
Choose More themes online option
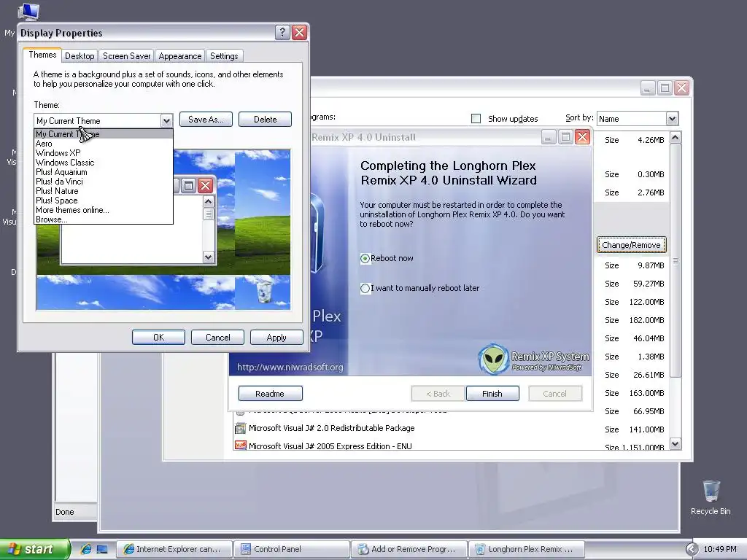click(x=104, y=210)
